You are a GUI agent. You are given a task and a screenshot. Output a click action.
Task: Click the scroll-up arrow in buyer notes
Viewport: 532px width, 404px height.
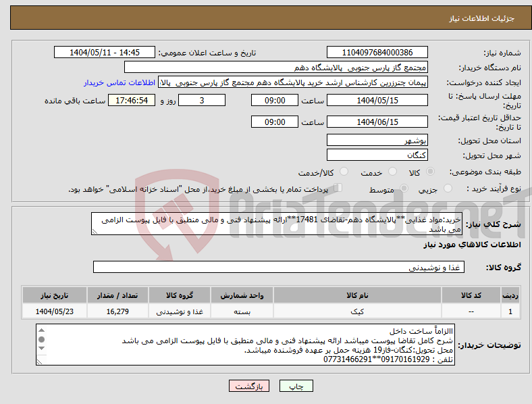(x=41, y=330)
